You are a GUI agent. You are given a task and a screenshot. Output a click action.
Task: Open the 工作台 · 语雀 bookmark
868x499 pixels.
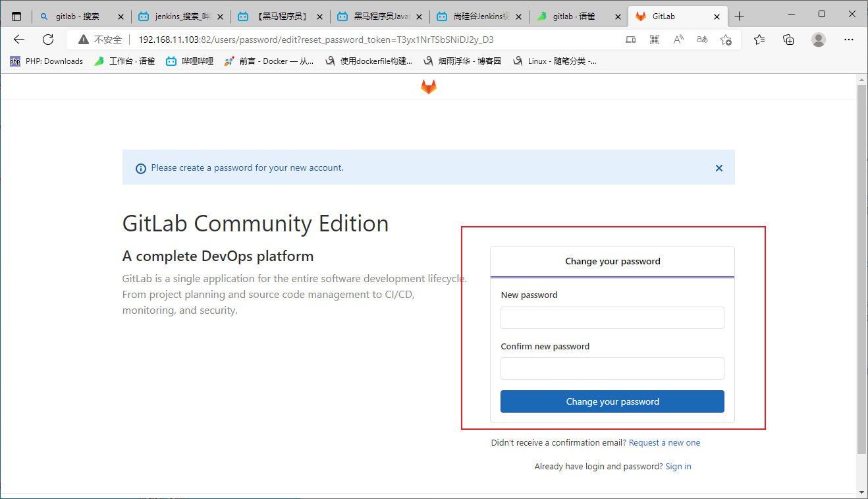coord(124,61)
